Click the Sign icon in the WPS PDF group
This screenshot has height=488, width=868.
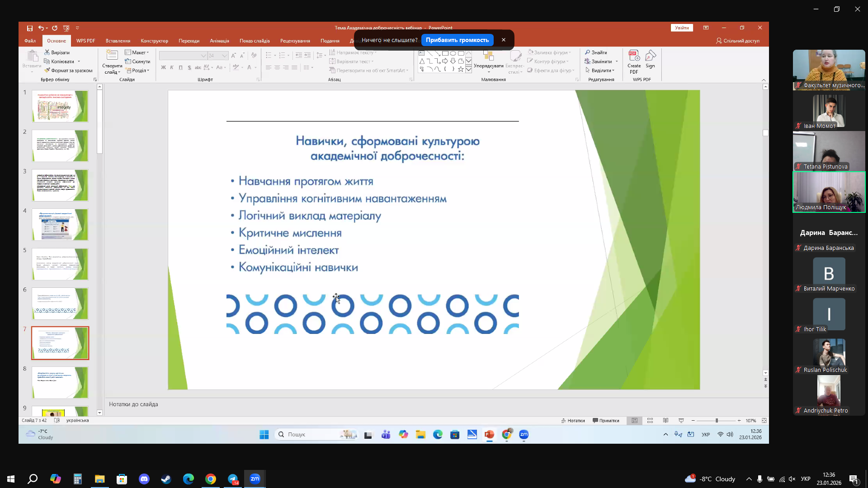(x=650, y=60)
